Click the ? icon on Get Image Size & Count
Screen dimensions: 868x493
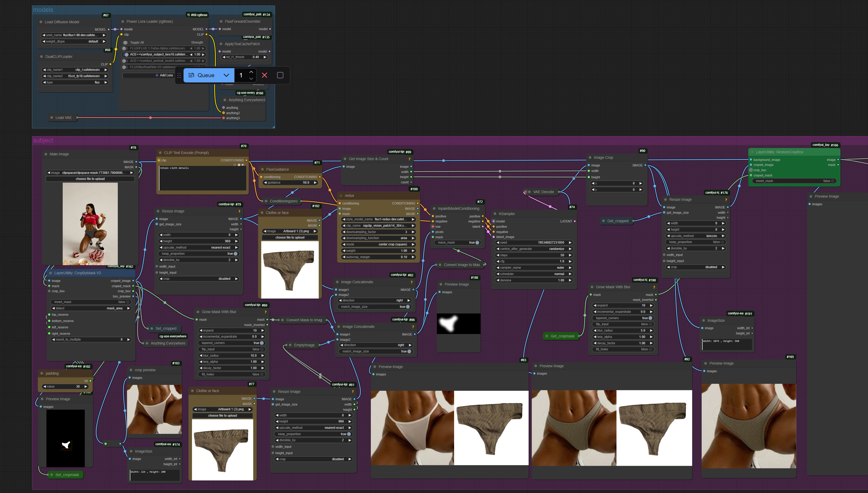click(409, 159)
